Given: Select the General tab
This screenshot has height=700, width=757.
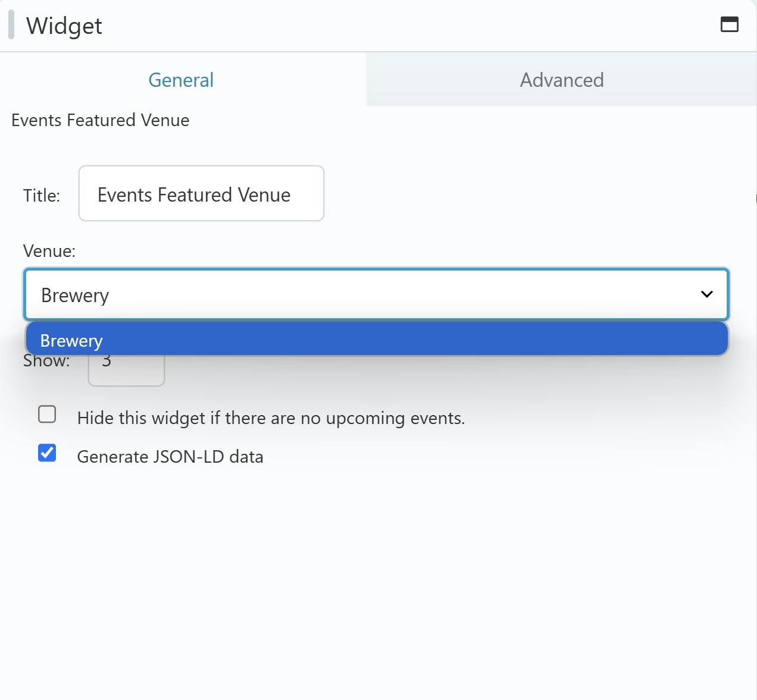Looking at the screenshot, I should [x=181, y=80].
